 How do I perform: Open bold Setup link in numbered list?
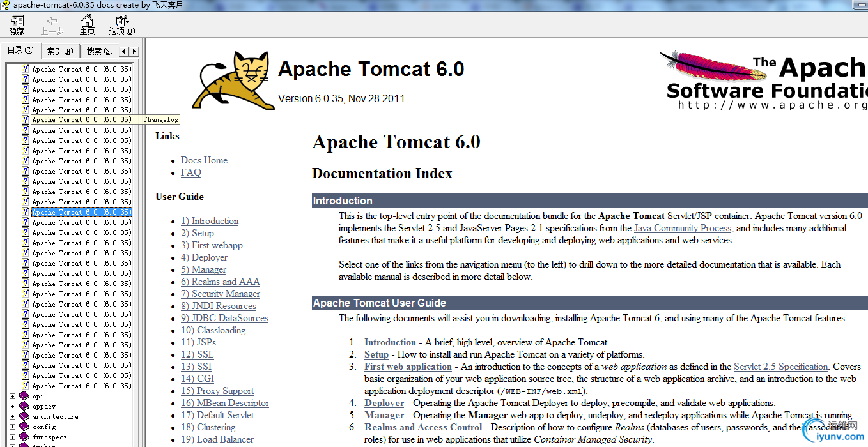[376, 354]
